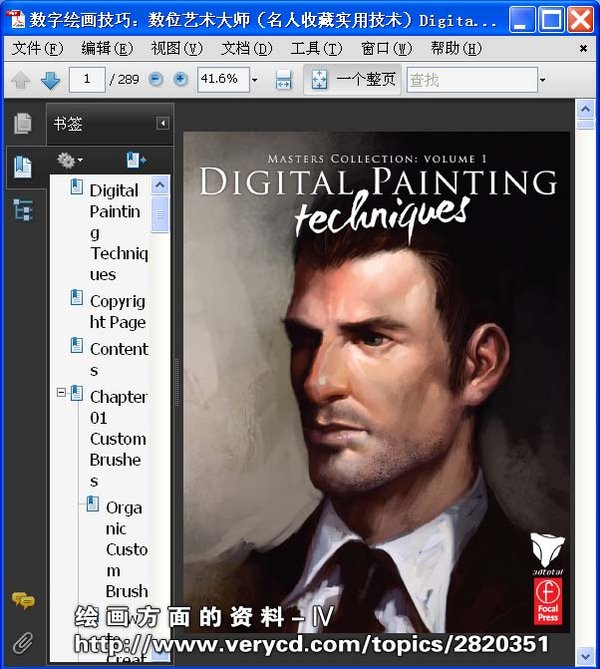
Task: Click the bookmarks panel scrollbar thumb
Action: pyautogui.click(x=160, y=215)
